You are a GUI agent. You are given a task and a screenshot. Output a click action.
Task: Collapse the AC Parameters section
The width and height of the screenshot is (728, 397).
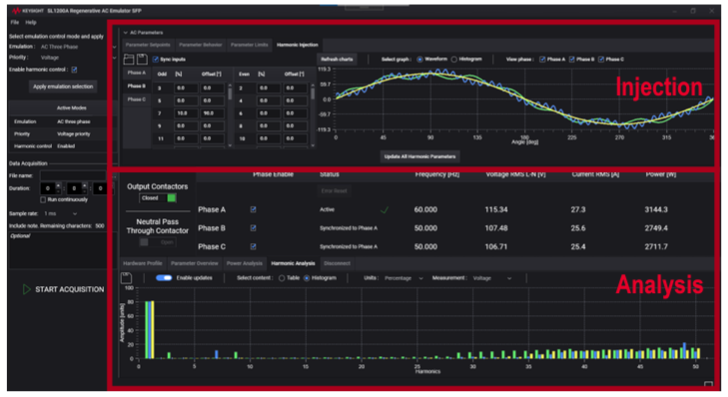(125, 33)
